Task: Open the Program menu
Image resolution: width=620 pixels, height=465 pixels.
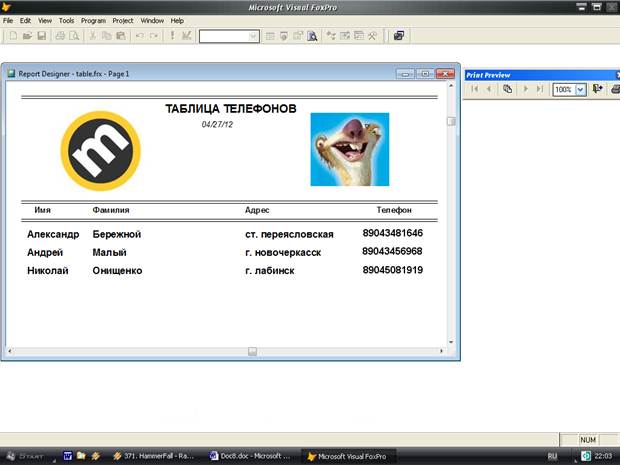Action: pyautogui.click(x=93, y=21)
